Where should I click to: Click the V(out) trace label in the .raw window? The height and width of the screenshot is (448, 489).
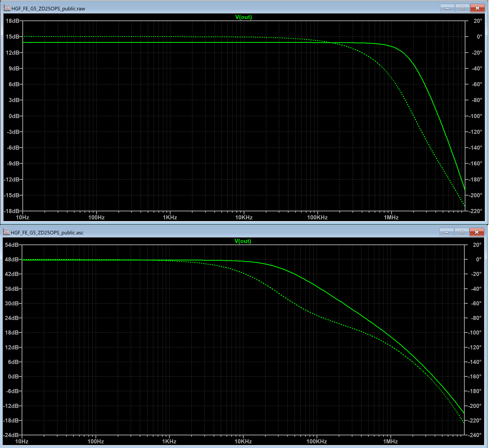[x=243, y=17]
